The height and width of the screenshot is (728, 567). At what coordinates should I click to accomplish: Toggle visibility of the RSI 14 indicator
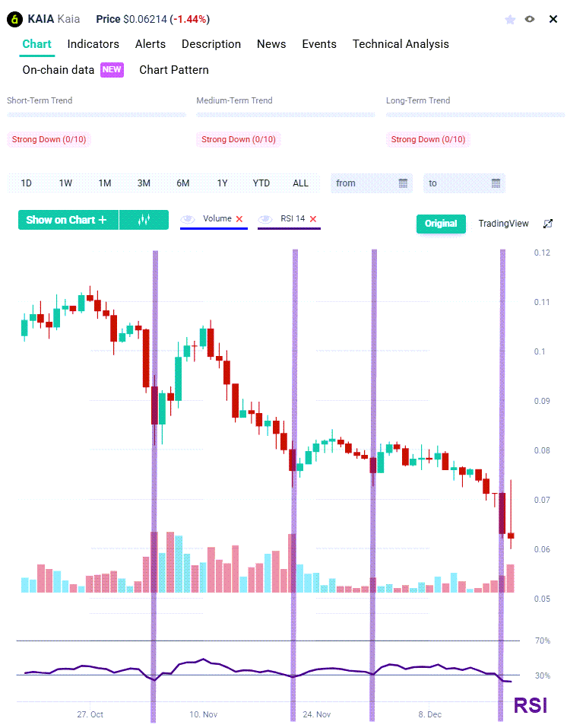[265, 218]
